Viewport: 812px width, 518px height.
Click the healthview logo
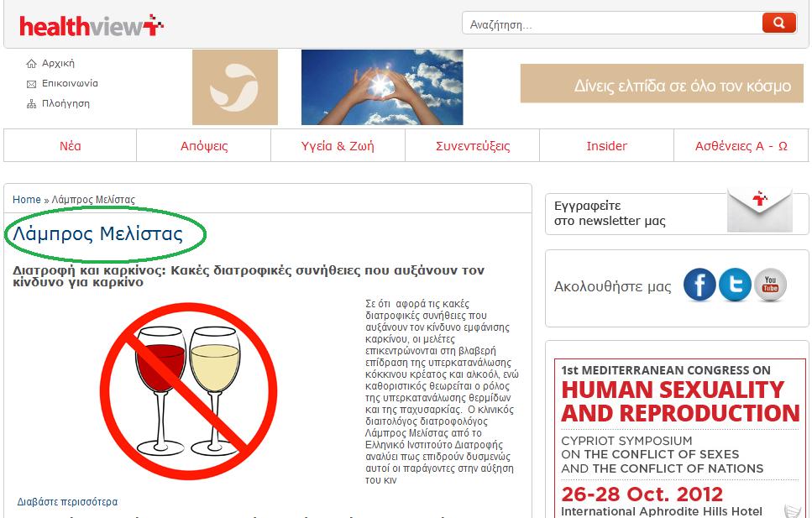(x=92, y=26)
